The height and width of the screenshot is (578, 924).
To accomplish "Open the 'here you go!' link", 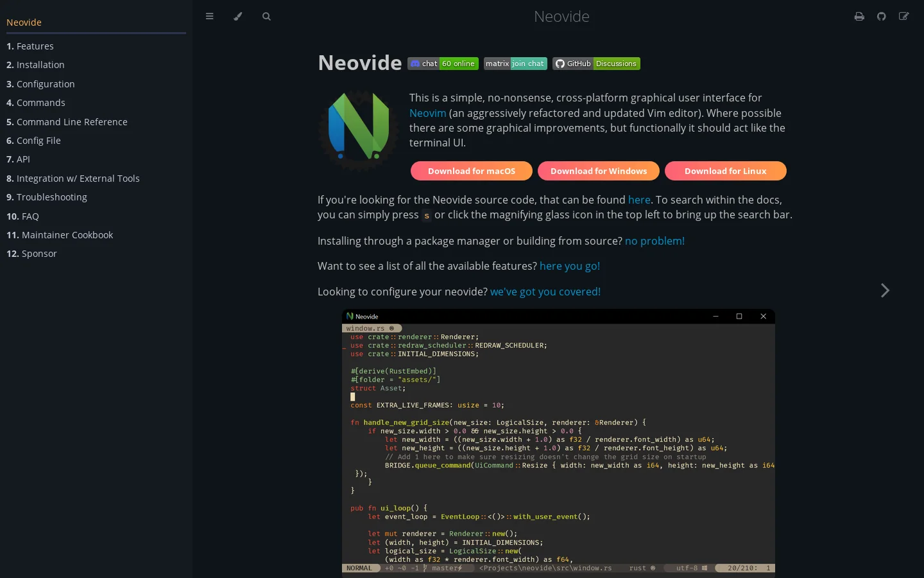I will click(x=570, y=266).
